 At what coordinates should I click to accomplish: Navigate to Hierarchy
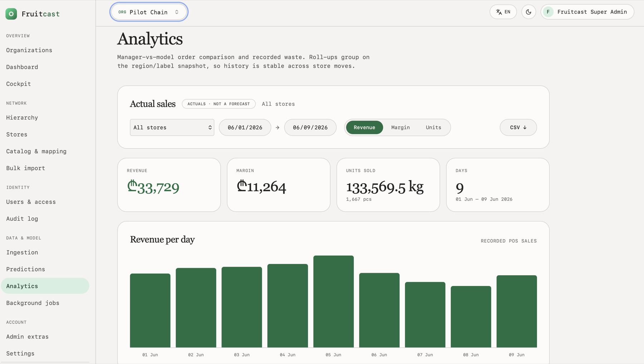click(45, 118)
